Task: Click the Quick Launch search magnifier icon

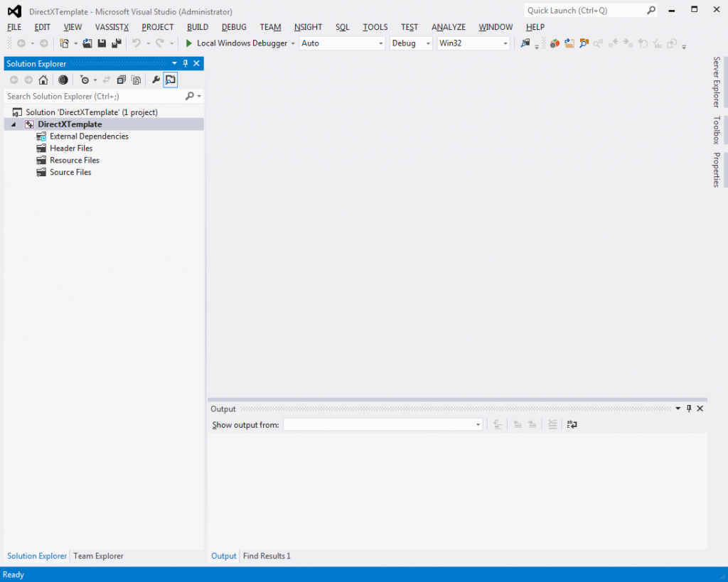Action: 651,10
